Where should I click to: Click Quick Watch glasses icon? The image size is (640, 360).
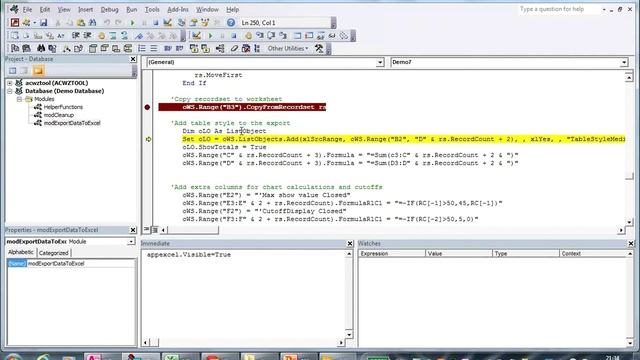332,36
